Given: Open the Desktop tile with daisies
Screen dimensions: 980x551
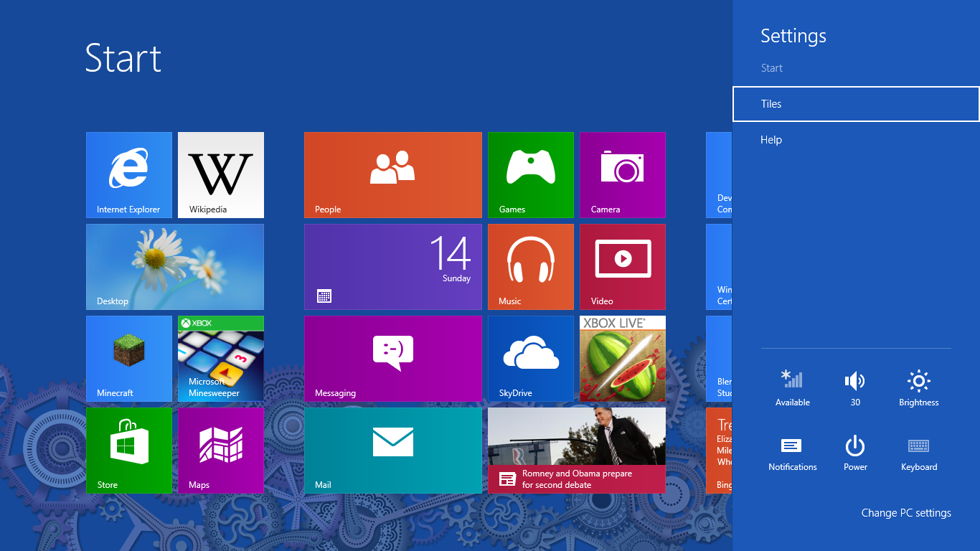Looking at the screenshot, I should 175,267.
